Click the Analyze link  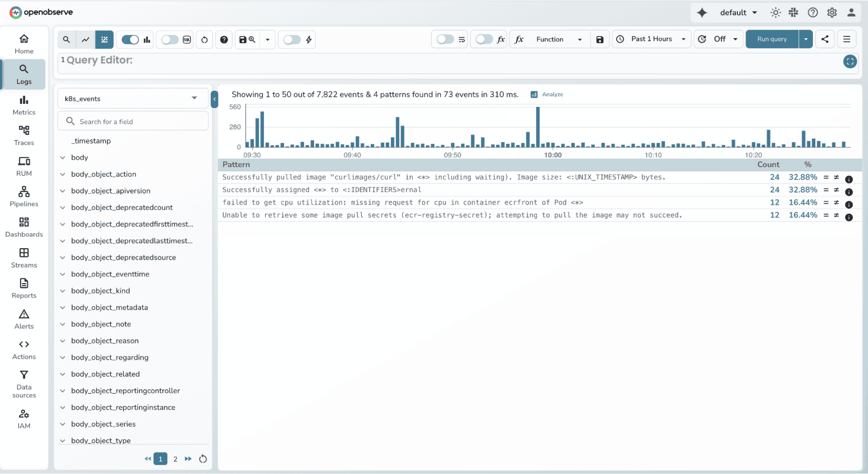point(551,94)
